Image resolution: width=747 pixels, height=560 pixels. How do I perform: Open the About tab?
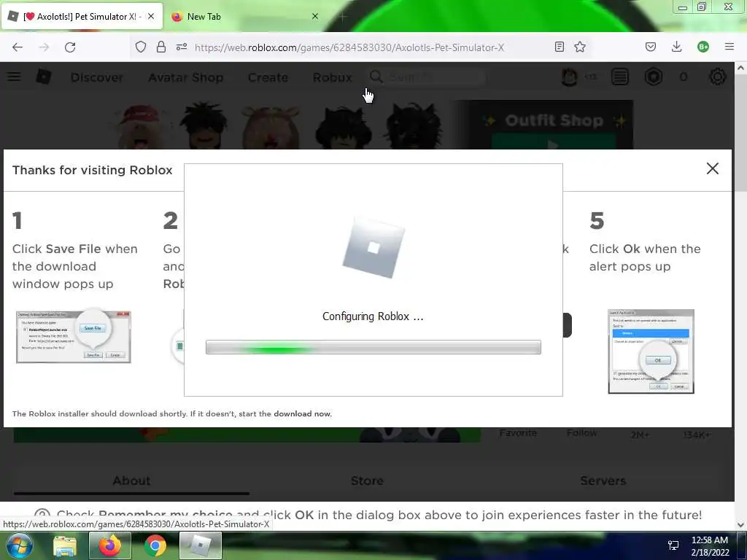(131, 481)
